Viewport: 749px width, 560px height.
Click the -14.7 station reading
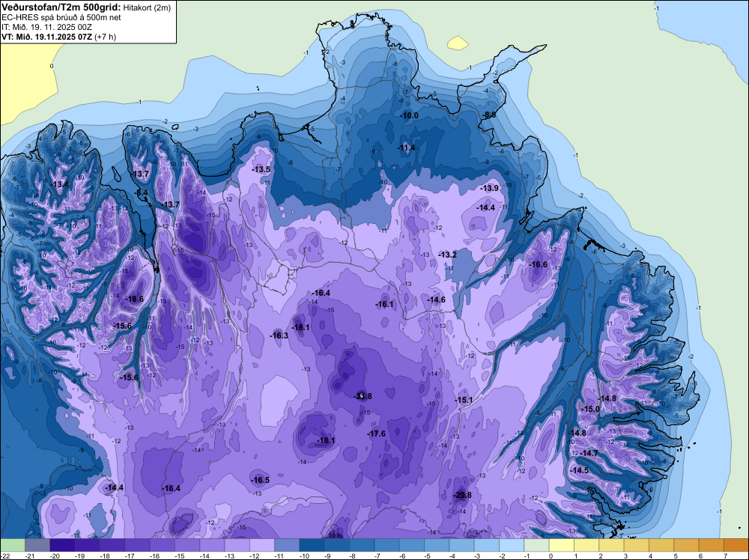(x=589, y=453)
